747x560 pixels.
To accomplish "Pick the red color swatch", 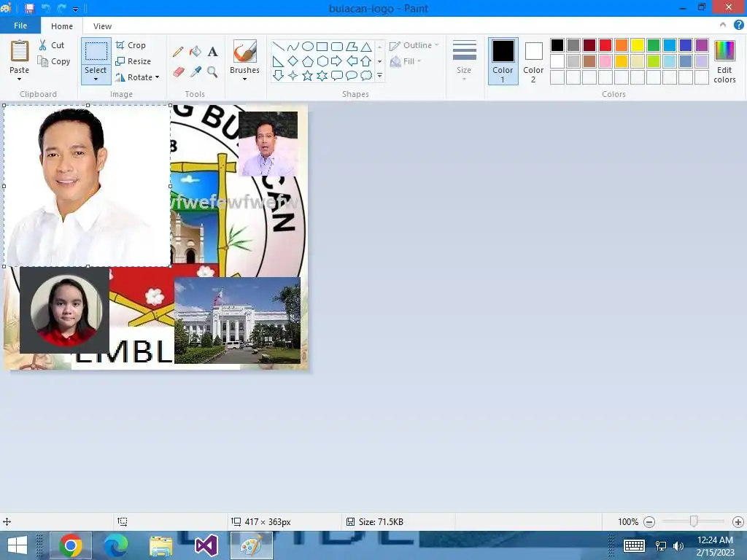I will pyautogui.click(x=605, y=45).
